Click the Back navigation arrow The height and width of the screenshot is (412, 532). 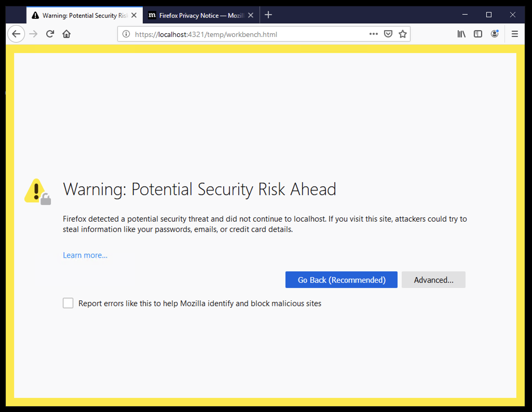coord(16,34)
